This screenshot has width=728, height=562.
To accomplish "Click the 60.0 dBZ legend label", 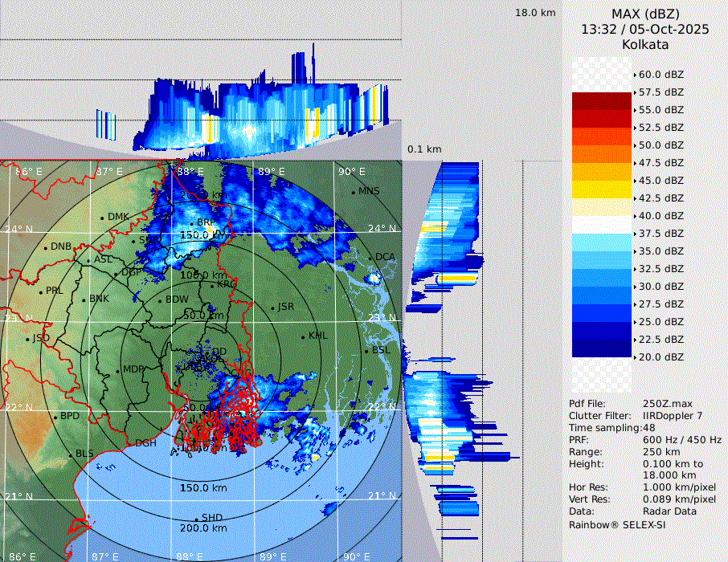I will point(661,74).
